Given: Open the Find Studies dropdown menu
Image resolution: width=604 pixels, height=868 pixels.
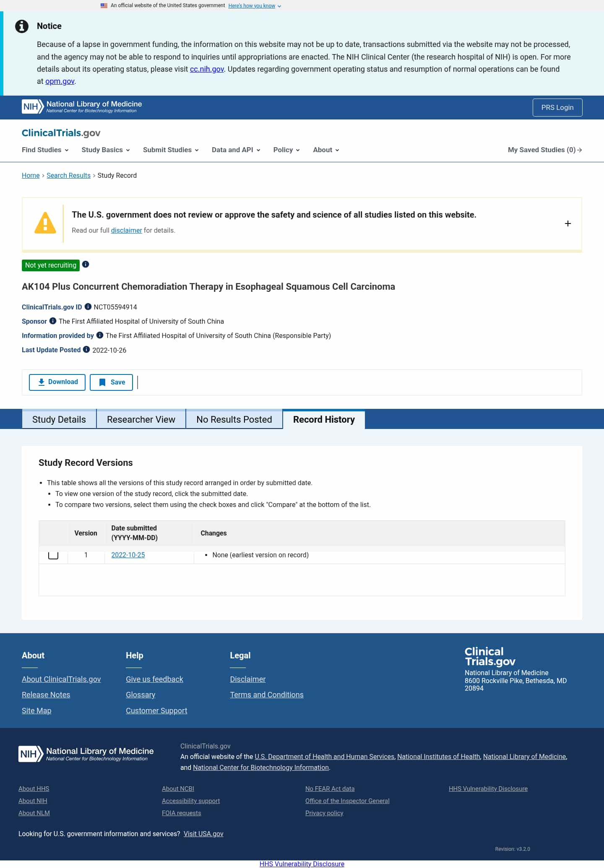Looking at the screenshot, I should 45,150.
